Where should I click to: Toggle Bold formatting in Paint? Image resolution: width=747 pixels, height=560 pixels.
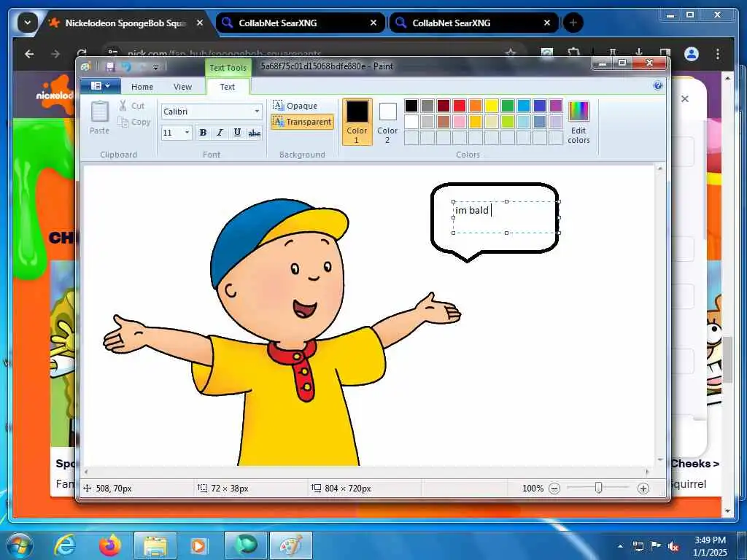click(x=203, y=133)
